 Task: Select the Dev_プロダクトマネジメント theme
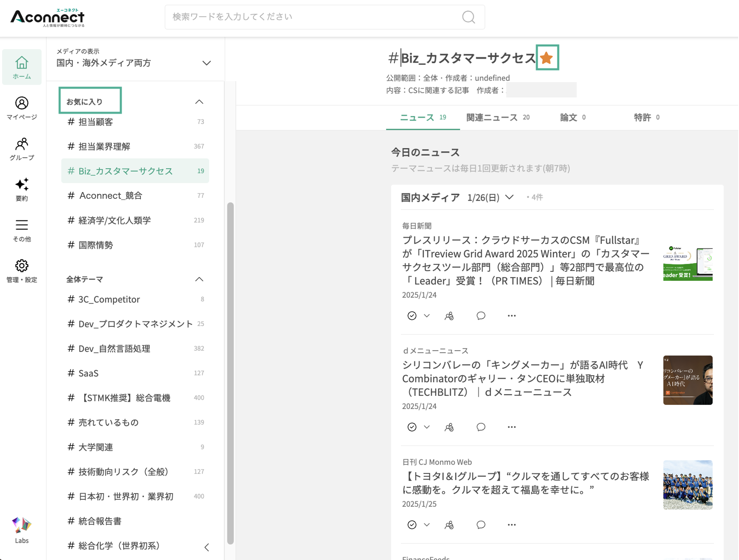pos(135,324)
